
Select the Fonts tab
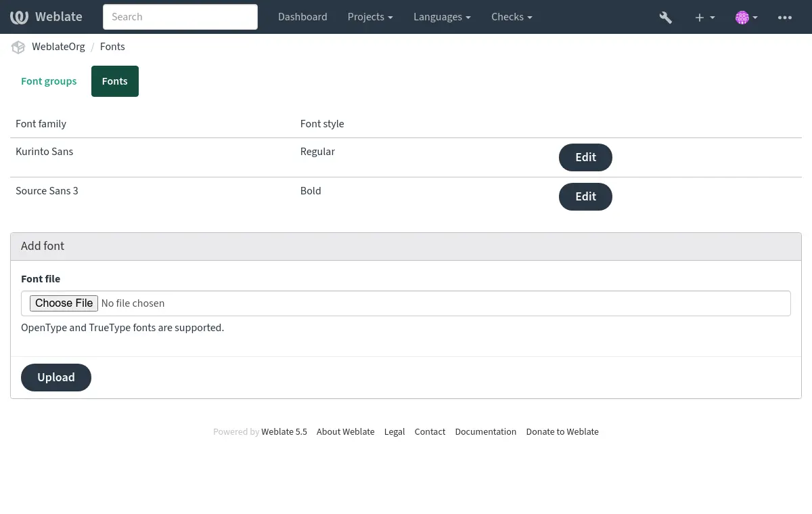pyautogui.click(x=115, y=81)
